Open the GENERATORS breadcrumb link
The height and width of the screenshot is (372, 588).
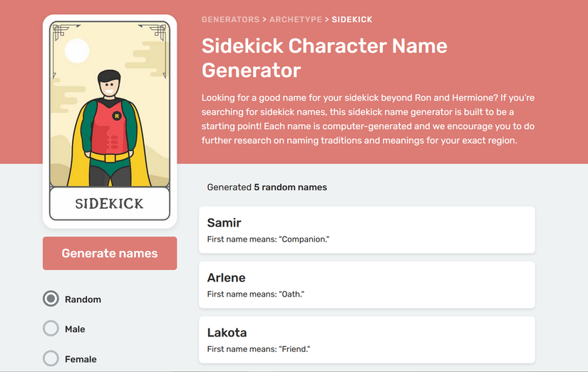(230, 19)
